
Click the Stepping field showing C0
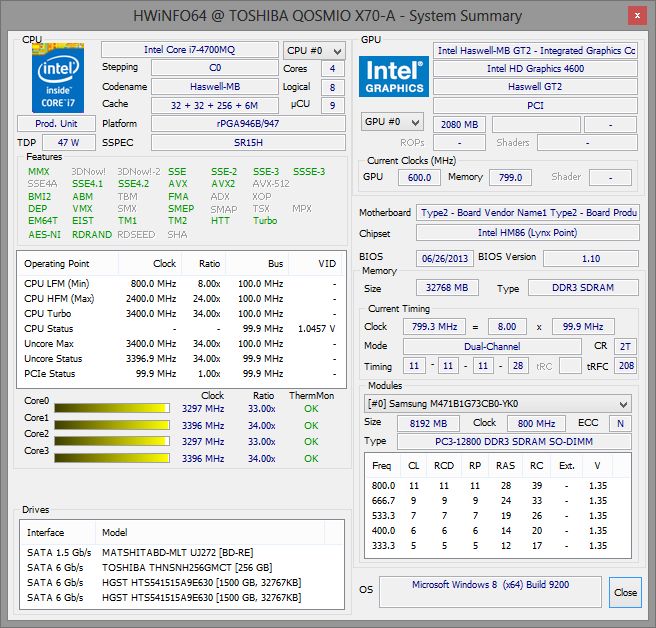215,68
